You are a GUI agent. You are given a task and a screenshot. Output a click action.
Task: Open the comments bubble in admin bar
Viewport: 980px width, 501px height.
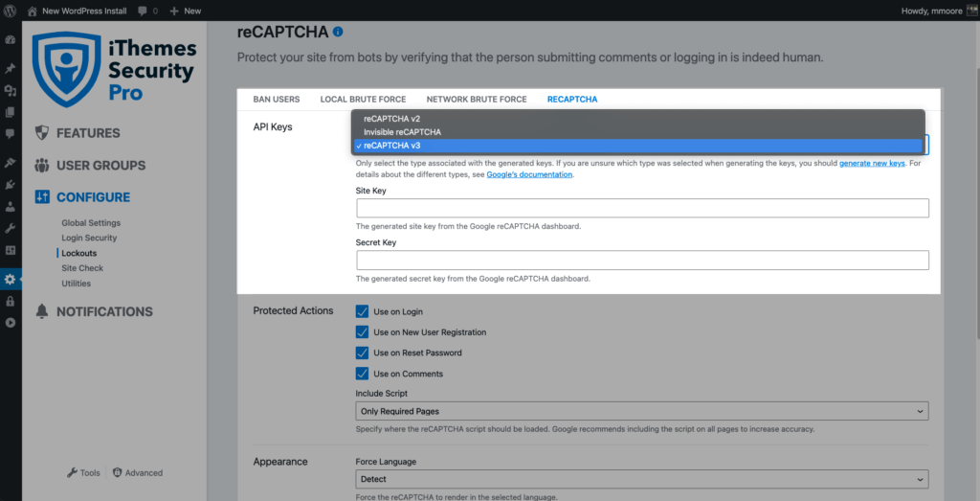(147, 11)
